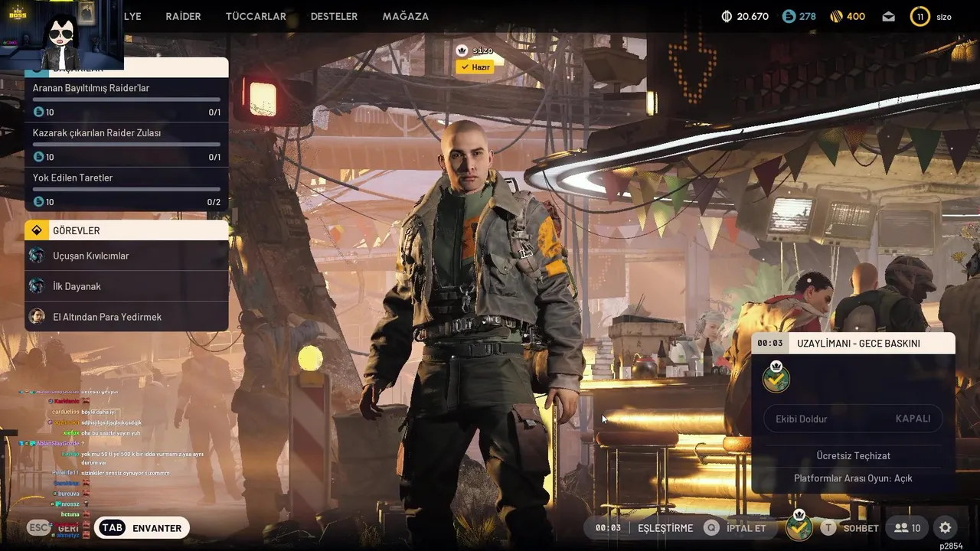Click the T key icon beside SOHBET
Viewport: 980px width, 551px height.
coord(828,528)
